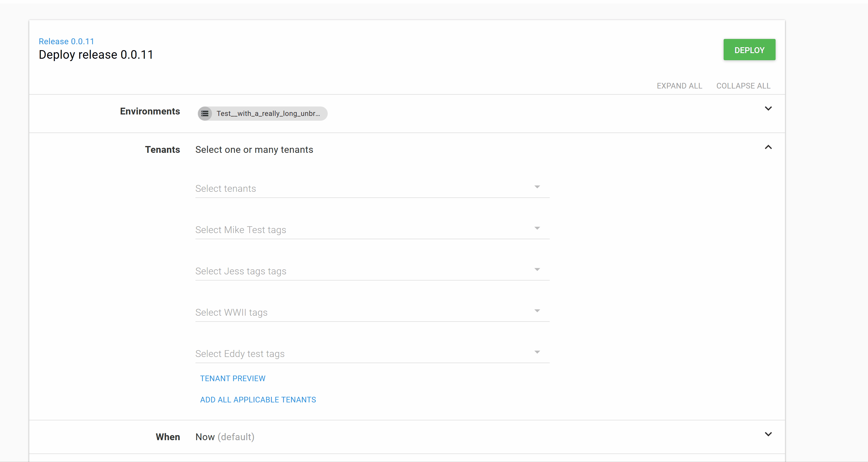Click COLLAPSE ALL
The image size is (868, 462).
[743, 86]
